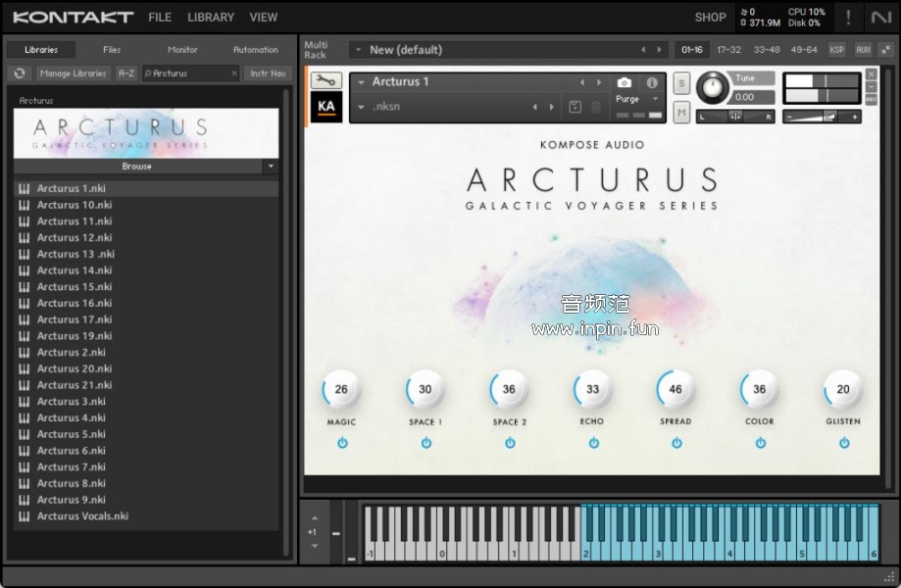
Task: Click the refresh libraries icon
Action: click(20, 73)
